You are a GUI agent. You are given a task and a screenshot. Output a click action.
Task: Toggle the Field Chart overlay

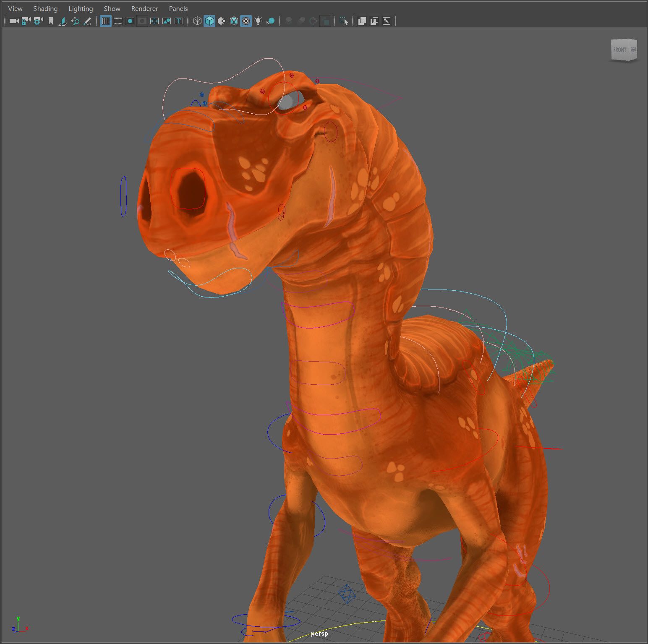154,21
